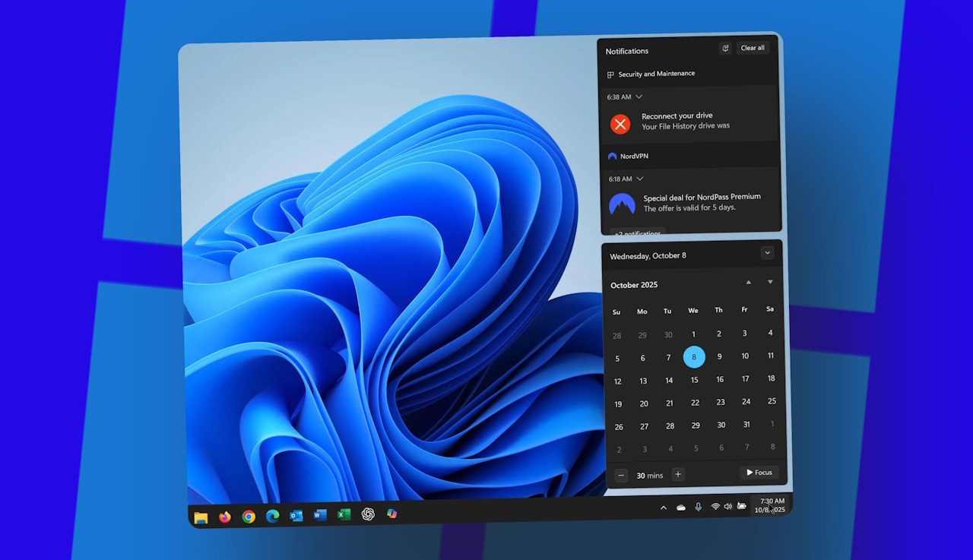Clear all notifications

pyautogui.click(x=752, y=48)
